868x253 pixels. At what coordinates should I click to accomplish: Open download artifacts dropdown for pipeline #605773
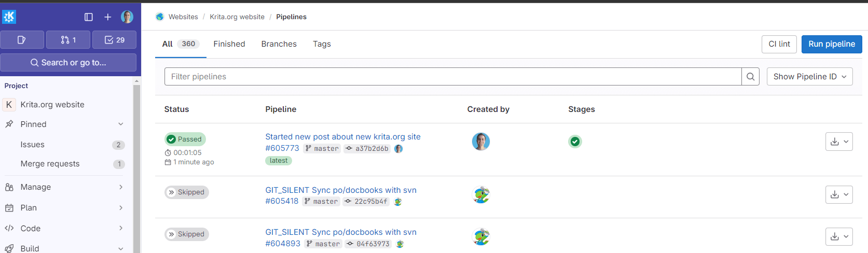coord(838,142)
